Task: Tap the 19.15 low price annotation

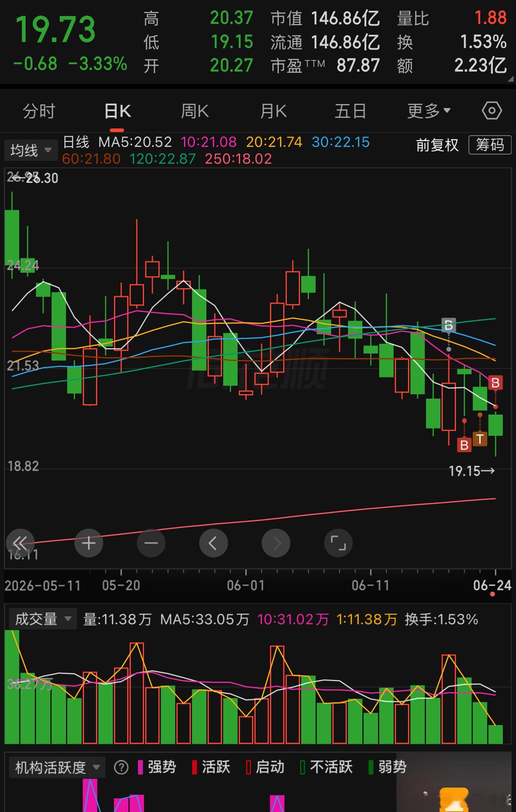Action: click(x=472, y=471)
